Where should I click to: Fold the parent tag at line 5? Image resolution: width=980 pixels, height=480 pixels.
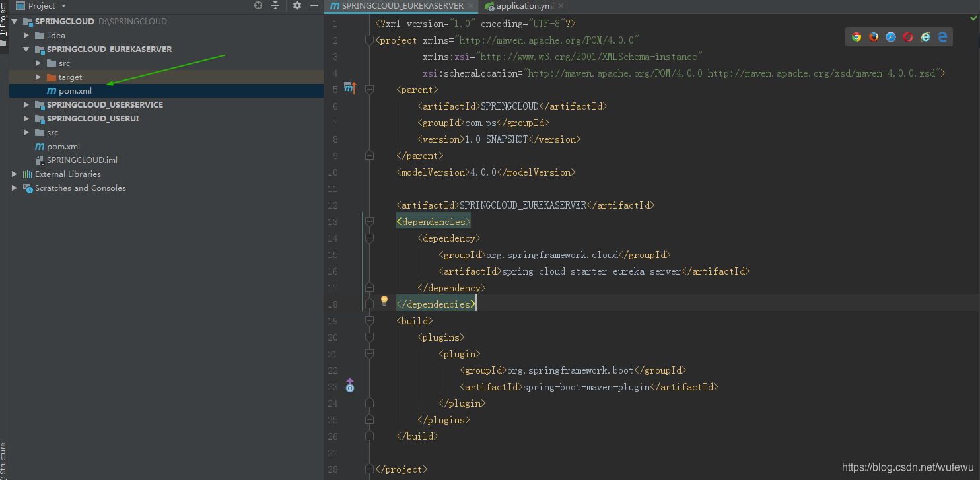[x=369, y=89]
